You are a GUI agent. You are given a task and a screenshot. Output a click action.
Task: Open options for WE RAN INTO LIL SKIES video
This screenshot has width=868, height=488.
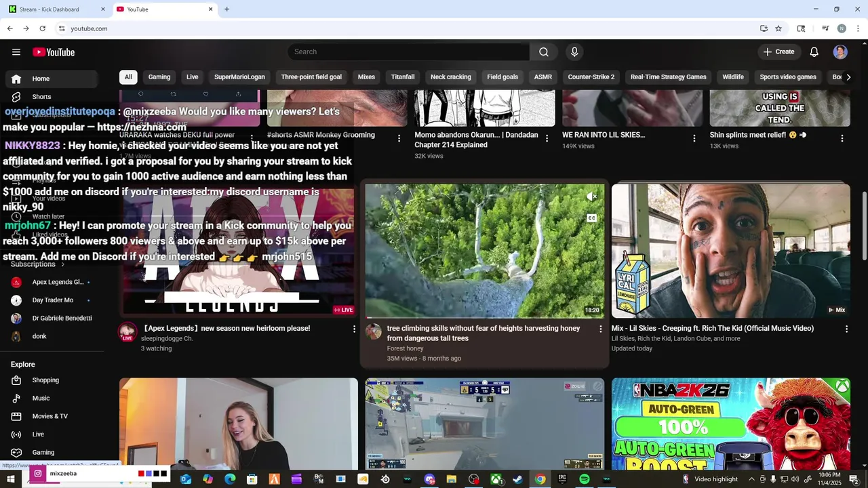(694, 138)
